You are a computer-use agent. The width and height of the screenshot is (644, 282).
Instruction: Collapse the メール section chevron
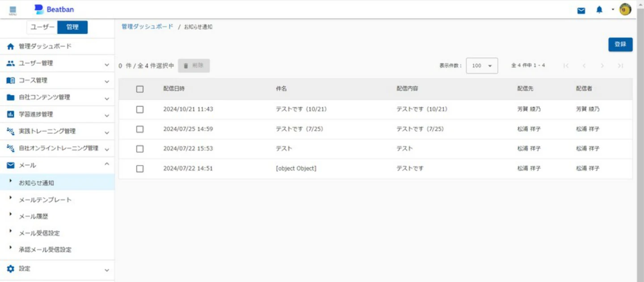pos(107,164)
